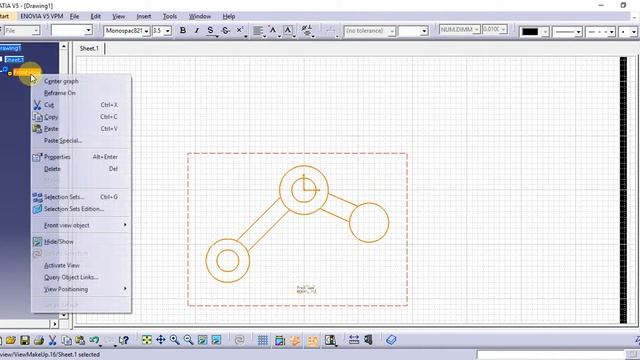Image resolution: width=640 pixels, height=360 pixels.
Task: Open the Insert menu
Action: click(144, 16)
